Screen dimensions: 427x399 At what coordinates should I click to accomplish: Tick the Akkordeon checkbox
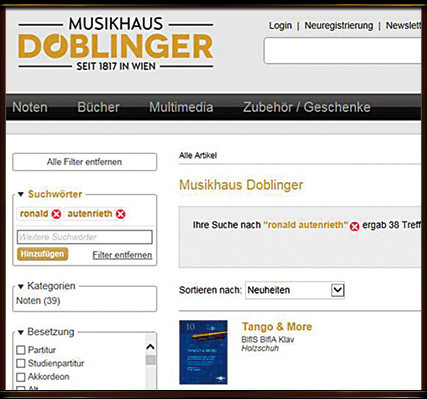[x=21, y=377]
